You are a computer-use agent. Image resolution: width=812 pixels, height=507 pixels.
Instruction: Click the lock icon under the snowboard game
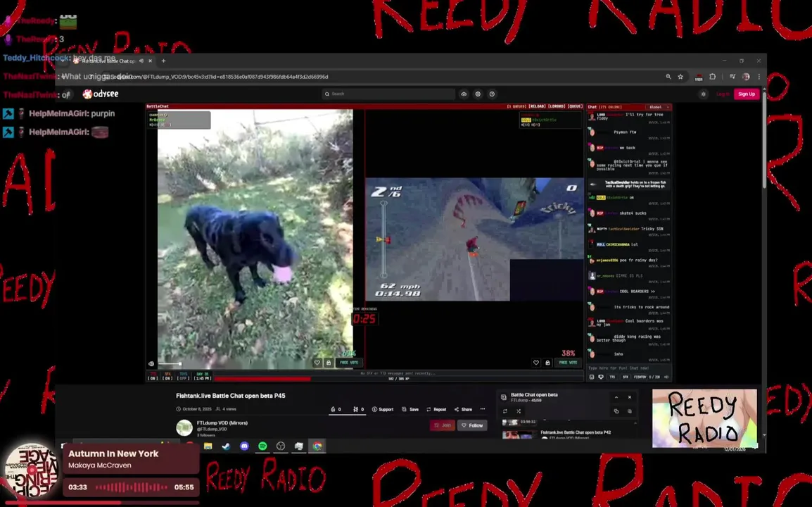tap(547, 363)
